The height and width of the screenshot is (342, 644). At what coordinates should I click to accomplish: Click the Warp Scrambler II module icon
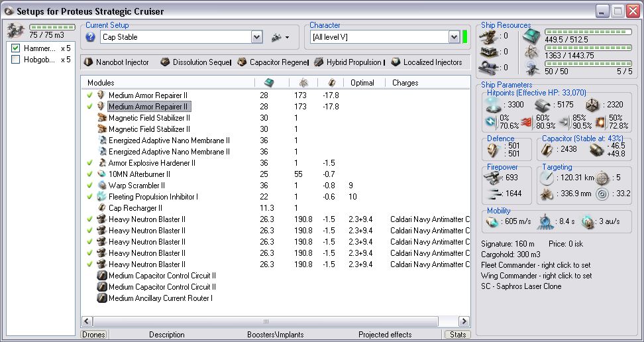(102, 186)
